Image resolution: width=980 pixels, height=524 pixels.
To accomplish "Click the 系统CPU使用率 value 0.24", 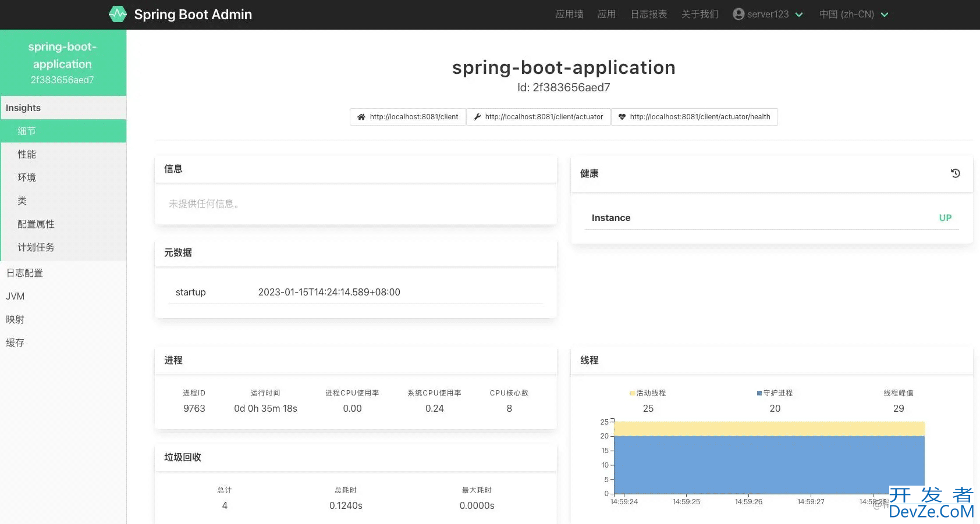I will (435, 408).
